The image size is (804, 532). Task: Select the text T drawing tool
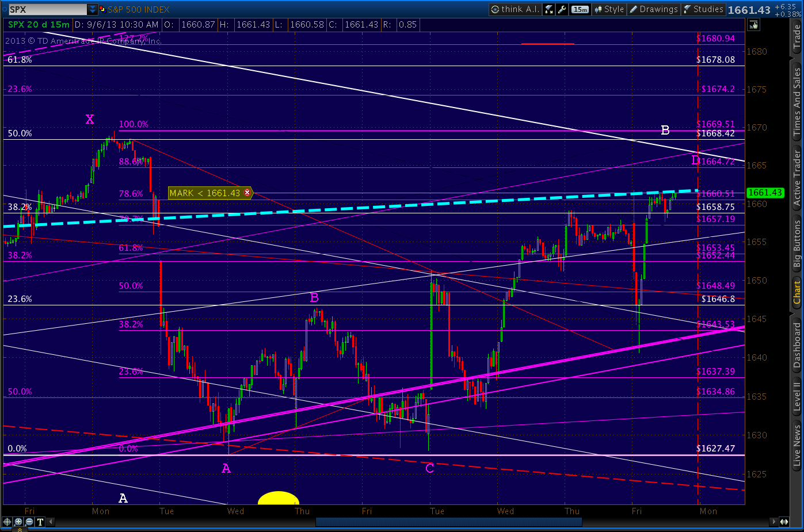pyautogui.click(x=40, y=522)
